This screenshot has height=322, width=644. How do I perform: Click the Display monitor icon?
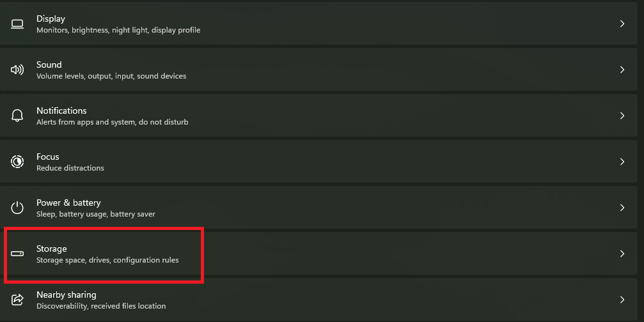[17, 24]
